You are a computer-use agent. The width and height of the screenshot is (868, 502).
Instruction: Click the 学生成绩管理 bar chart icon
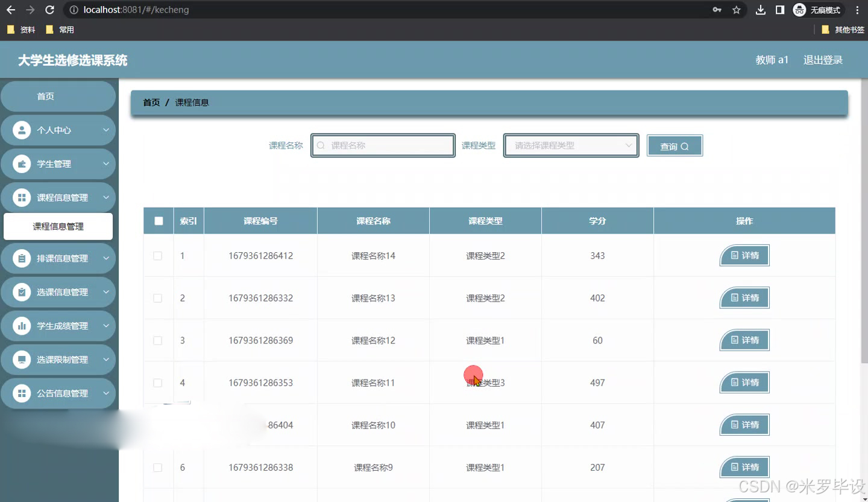(22, 326)
